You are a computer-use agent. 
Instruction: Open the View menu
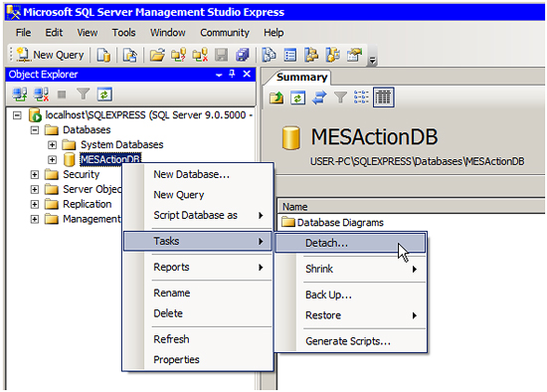tap(88, 33)
